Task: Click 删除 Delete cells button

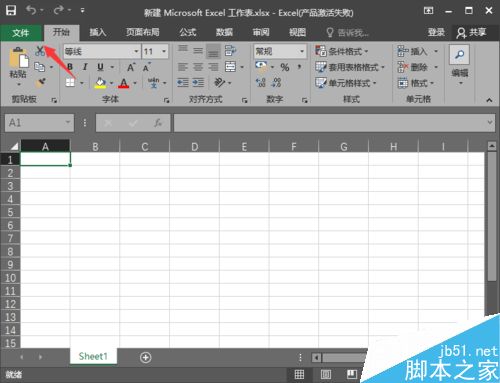Action: 412,67
